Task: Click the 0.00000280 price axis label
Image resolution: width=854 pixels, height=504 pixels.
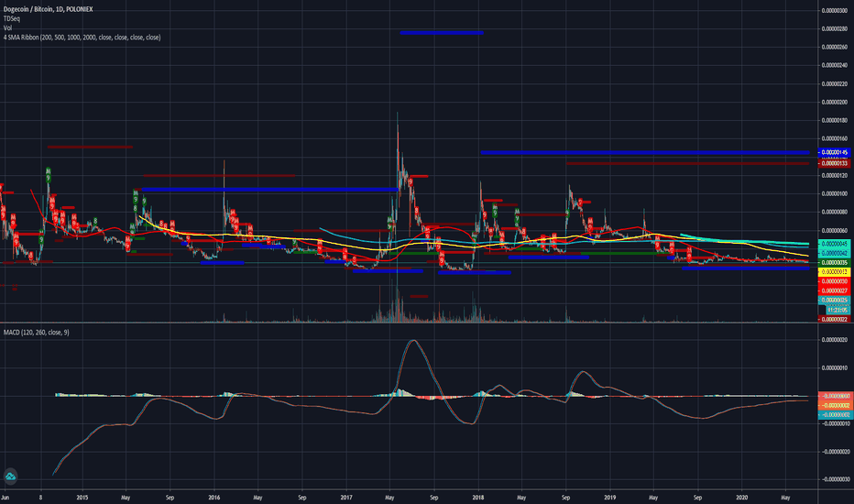Action: click(834, 29)
